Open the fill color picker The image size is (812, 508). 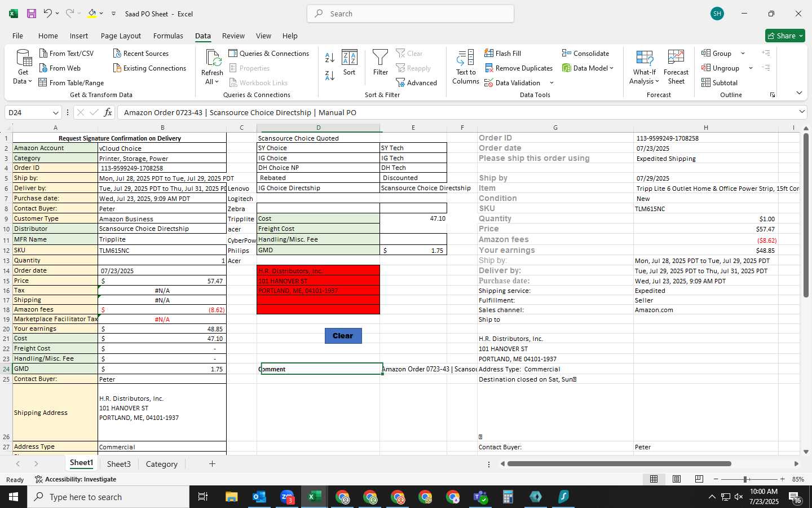[x=92, y=14]
